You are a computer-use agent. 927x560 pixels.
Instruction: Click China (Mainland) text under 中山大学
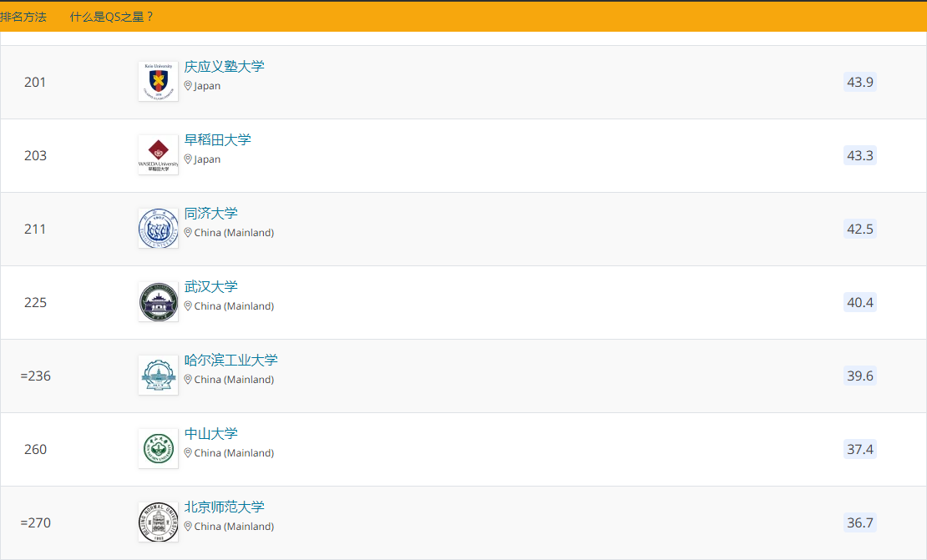(x=234, y=453)
